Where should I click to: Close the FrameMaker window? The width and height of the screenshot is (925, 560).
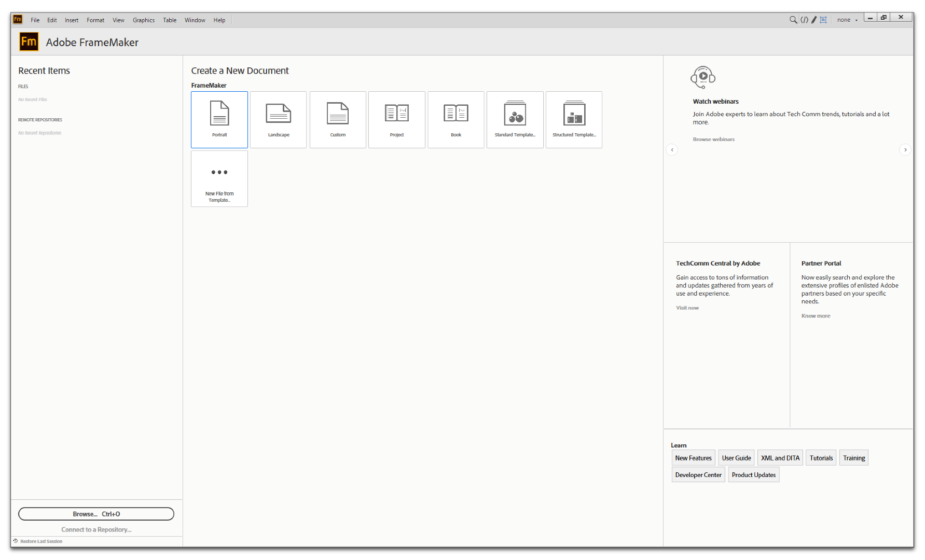tap(901, 18)
